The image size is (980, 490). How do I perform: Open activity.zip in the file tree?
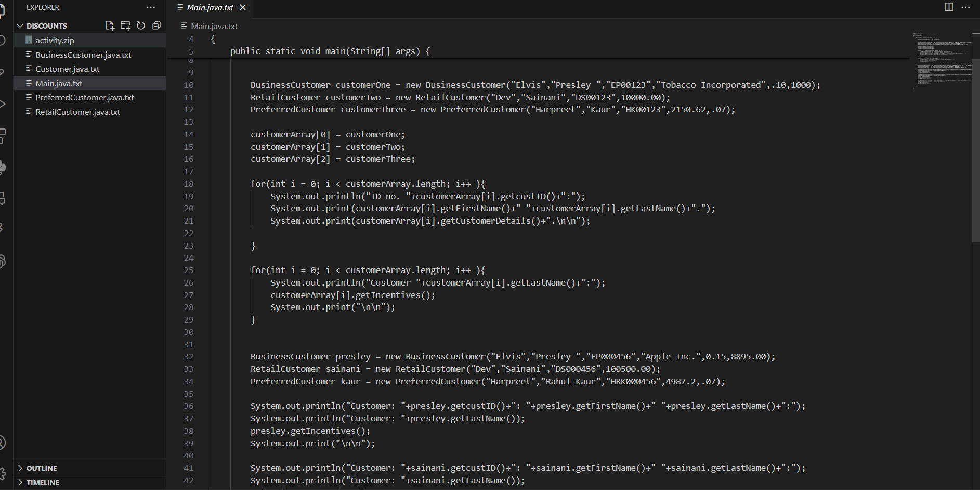point(90,40)
